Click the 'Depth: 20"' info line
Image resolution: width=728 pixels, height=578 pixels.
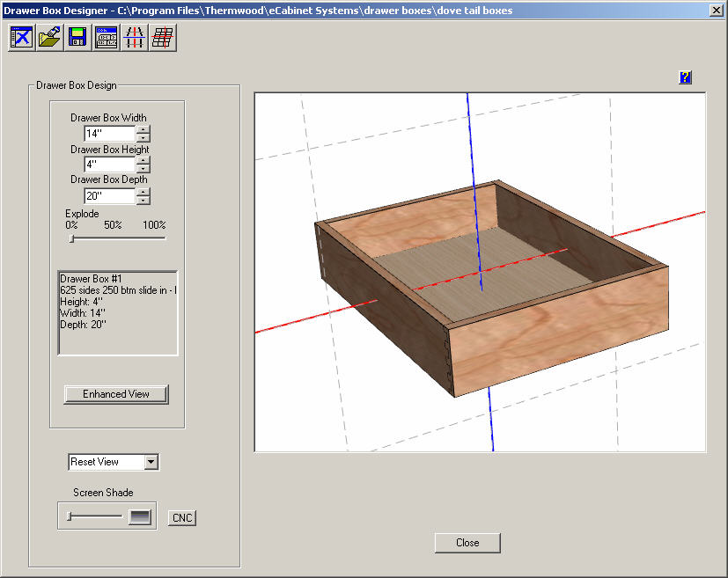83,325
